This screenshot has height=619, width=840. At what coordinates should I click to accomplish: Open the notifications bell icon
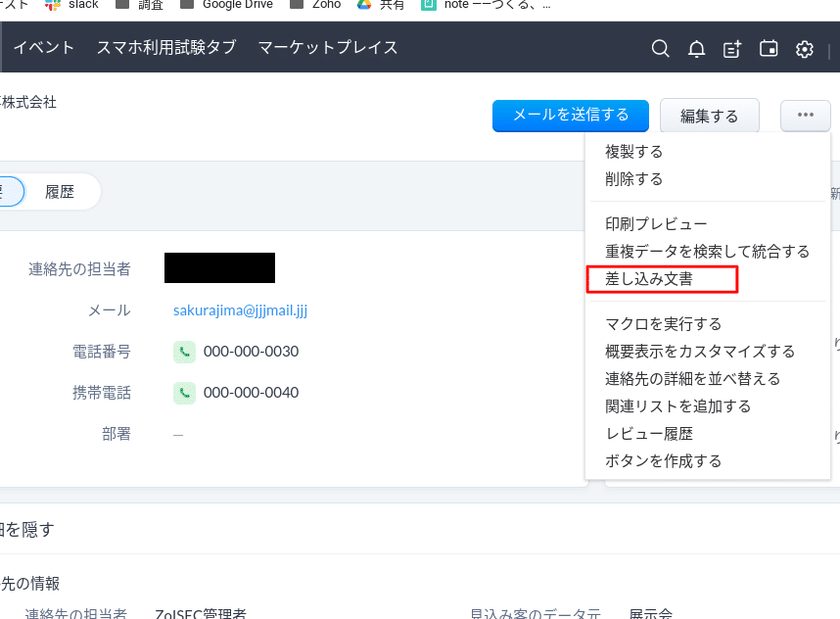tap(696, 49)
